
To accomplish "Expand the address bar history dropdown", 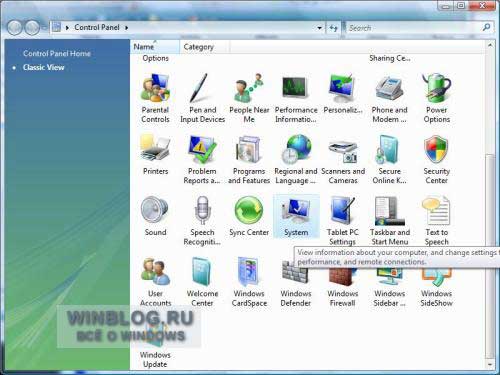I will point(319,28).
